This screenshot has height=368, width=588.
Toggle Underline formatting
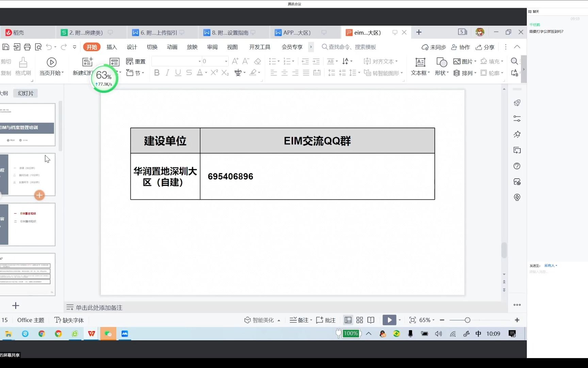point(178,73)
